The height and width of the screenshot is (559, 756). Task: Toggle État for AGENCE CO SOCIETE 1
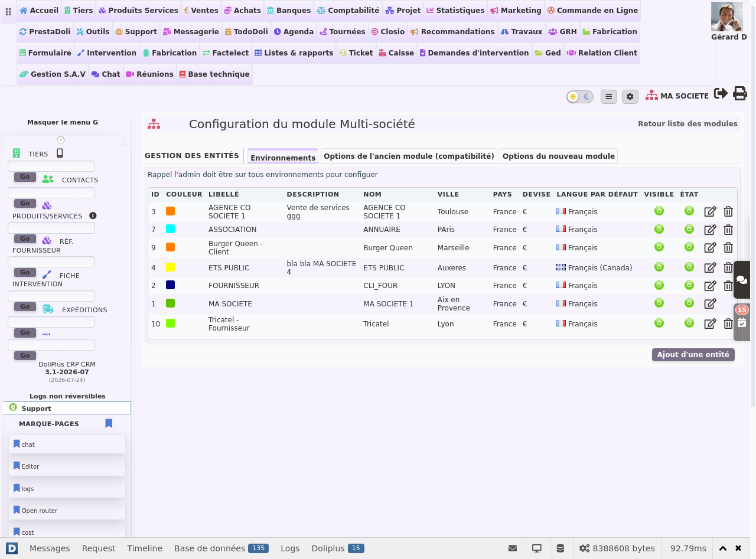pos(689,211)
